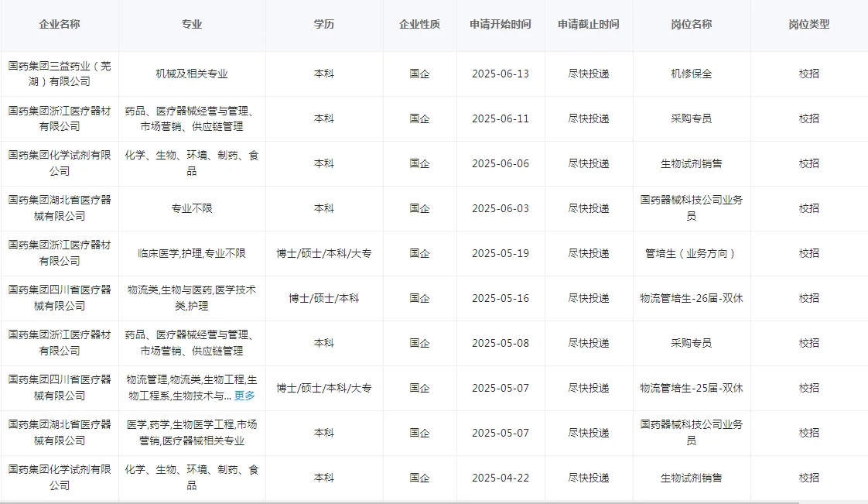Select the date 2025-05-16

pyautogui.click(x=501, y=298)
